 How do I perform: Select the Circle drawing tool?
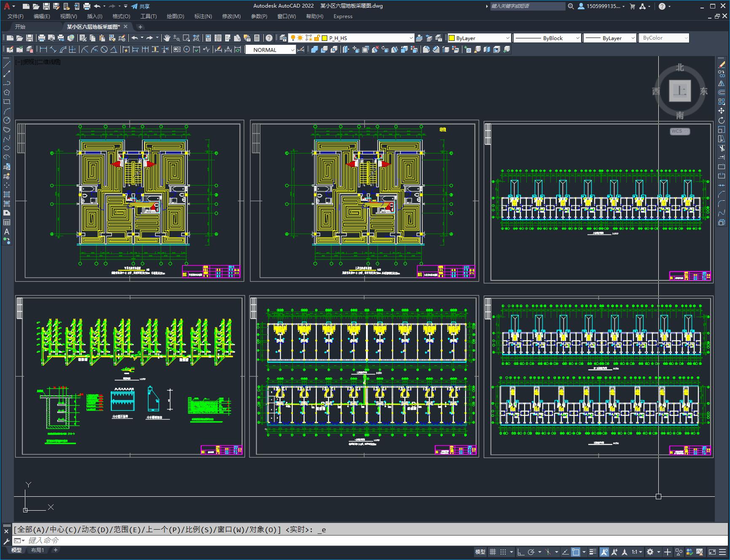click(x=7, y=120)
